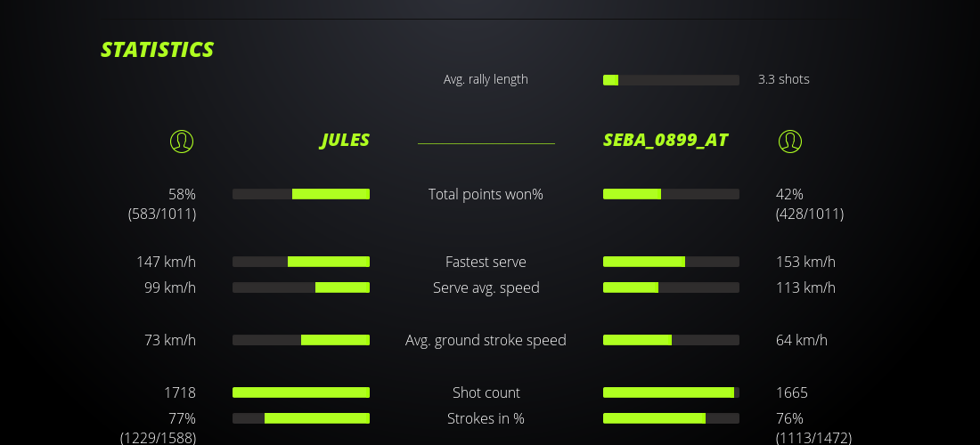Viewport: 980px width, 445px height.
Task: Open the SEBA_0899_AT player name
Action: (666, 141)
